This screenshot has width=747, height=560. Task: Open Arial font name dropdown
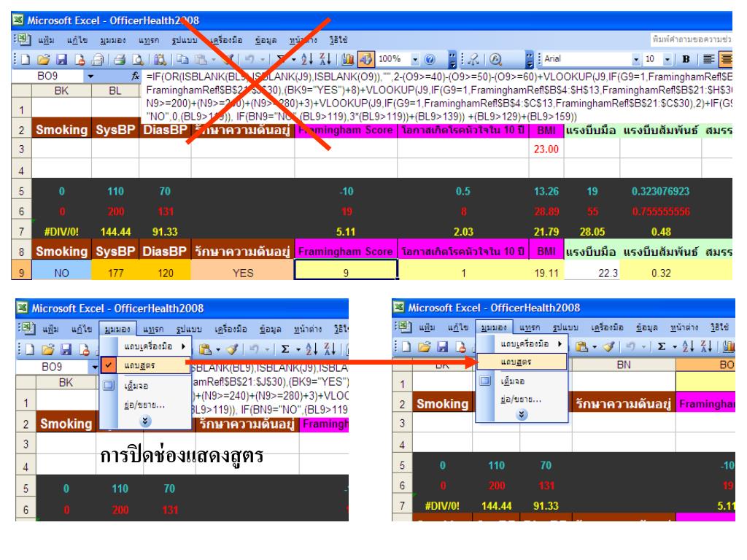[x=635, y=59]
